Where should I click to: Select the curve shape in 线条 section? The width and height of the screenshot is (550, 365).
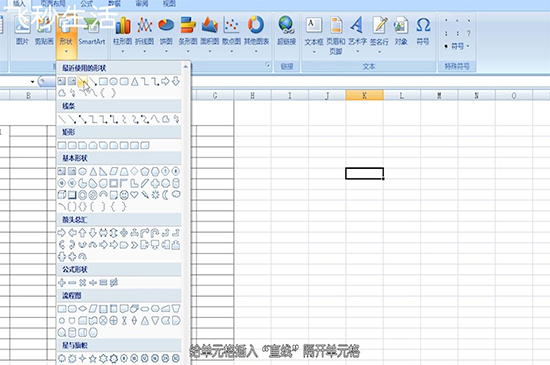[x=155, y=119]
